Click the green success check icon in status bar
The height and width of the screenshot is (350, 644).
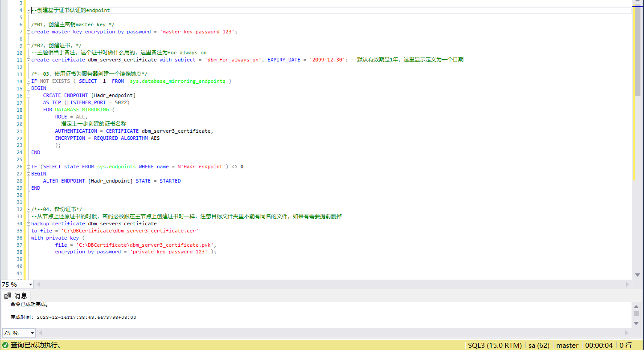[5, 345]
